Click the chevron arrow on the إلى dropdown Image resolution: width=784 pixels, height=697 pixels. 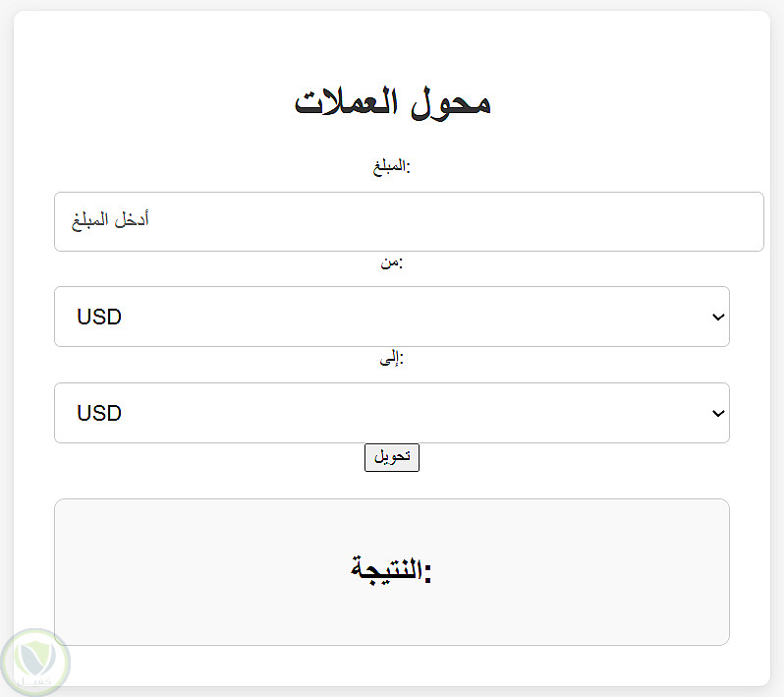click(717, 413)
